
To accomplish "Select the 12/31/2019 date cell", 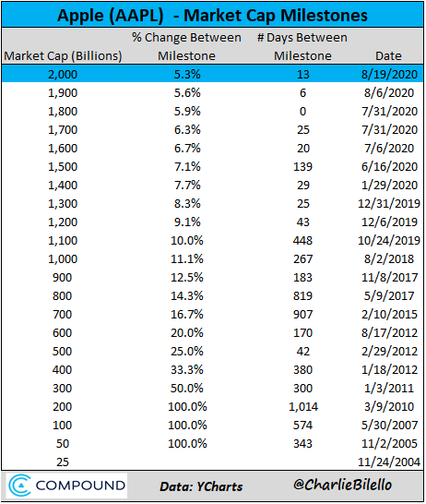I will tap(389, 204).
